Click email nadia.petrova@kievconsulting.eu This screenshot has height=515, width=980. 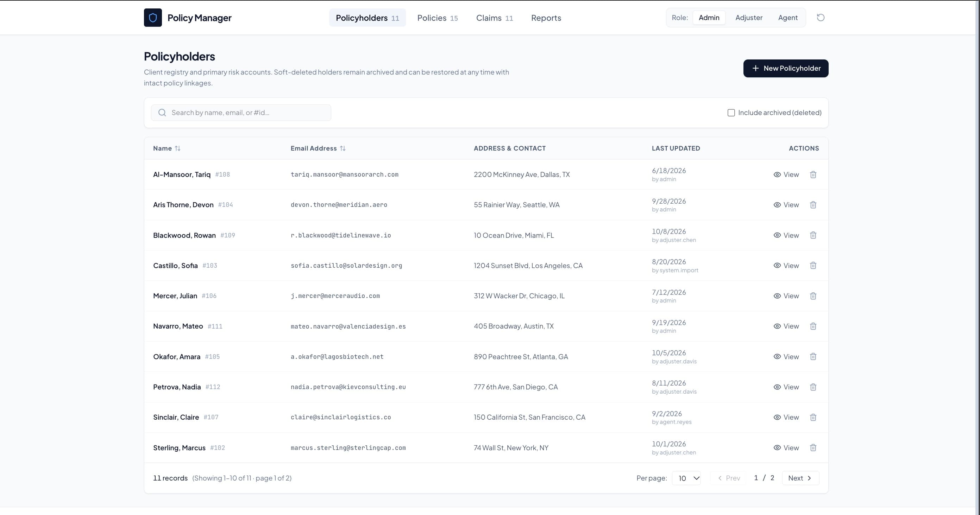[348, 387]
